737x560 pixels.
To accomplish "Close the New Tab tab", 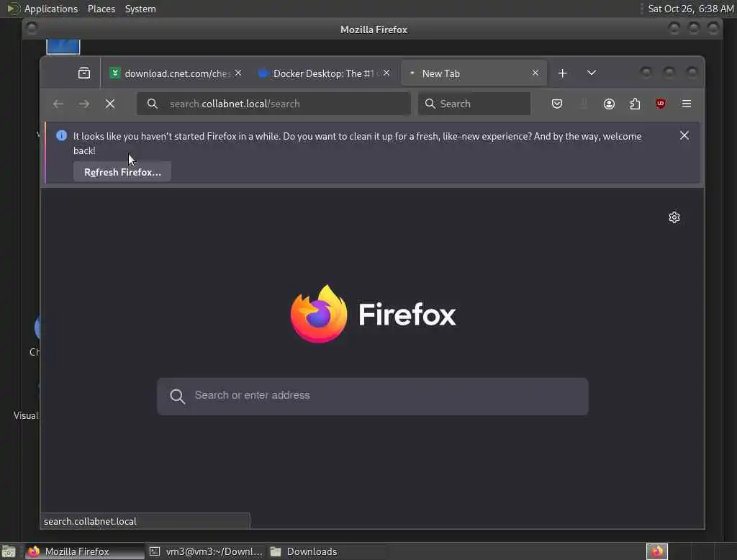I will [535, 73].
